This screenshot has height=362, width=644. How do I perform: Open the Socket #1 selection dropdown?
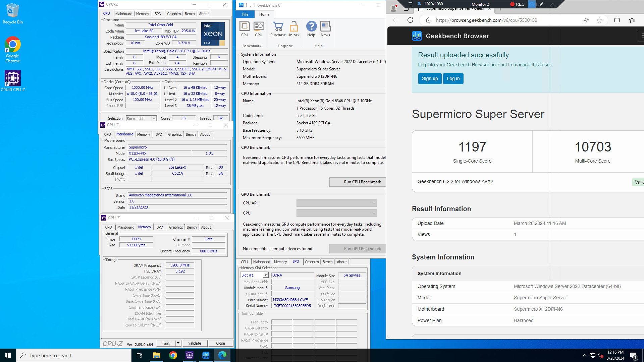[x=141, y=118]
